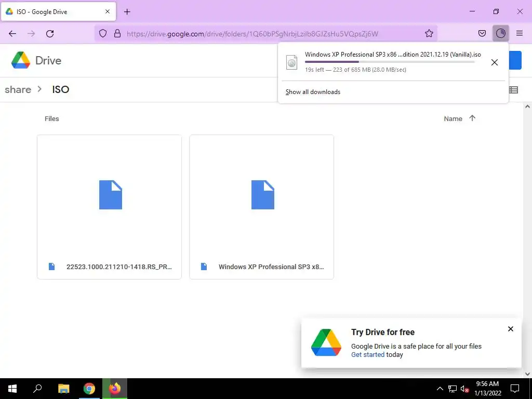This screenshot has width=532, height=399.
Task: Open Show all downloads
Action: tap(313, 92)
